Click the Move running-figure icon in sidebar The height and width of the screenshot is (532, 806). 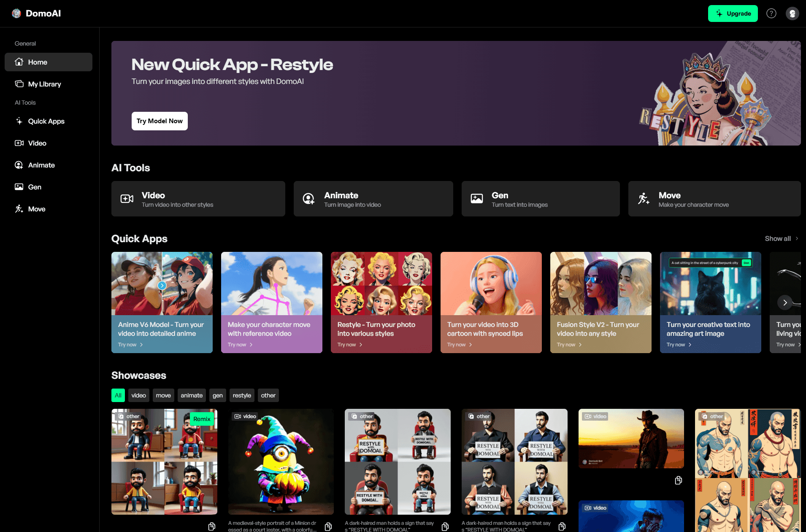[19, 209]
